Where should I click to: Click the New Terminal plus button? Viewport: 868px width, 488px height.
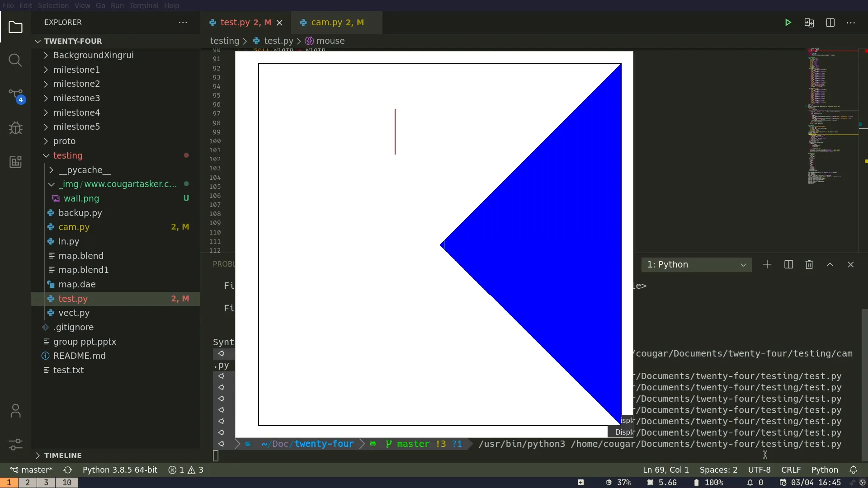point(767,264)
